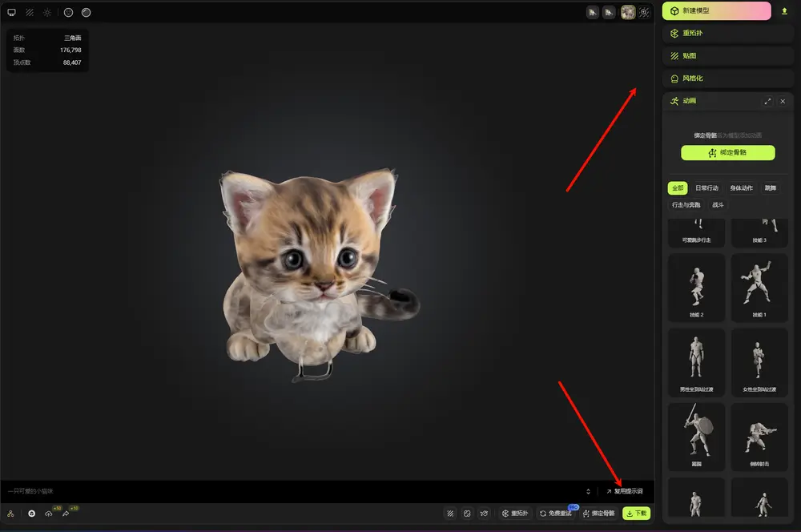Click the share arrow icon in bottom-left bar
The height and width of the screenshot is (532, 801).
coord(66,514)
